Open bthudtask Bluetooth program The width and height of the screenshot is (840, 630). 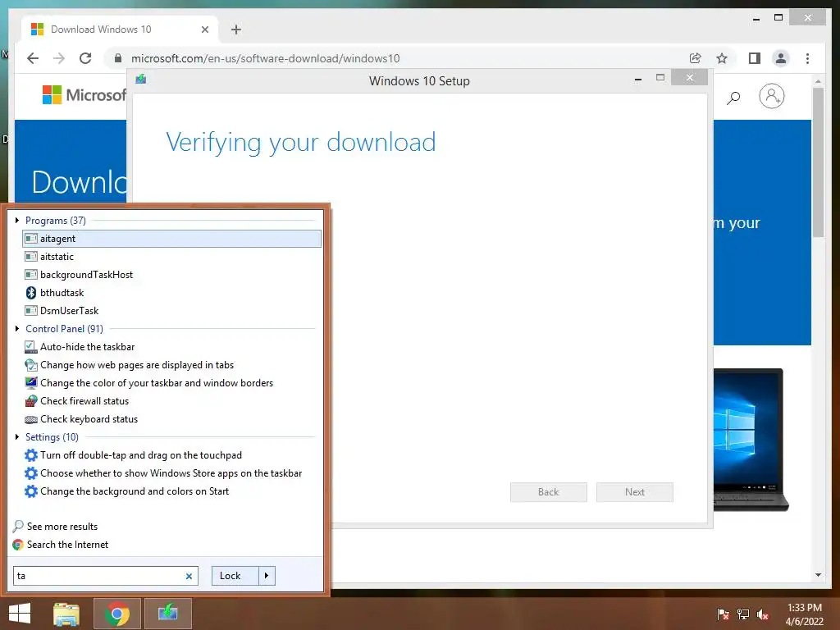tap(171, 293)
